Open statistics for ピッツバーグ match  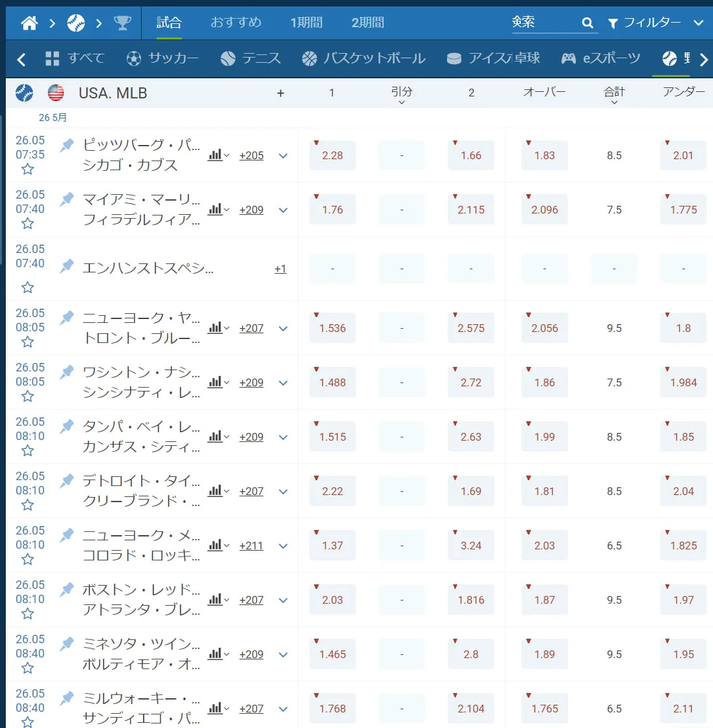tap(218, 155)
